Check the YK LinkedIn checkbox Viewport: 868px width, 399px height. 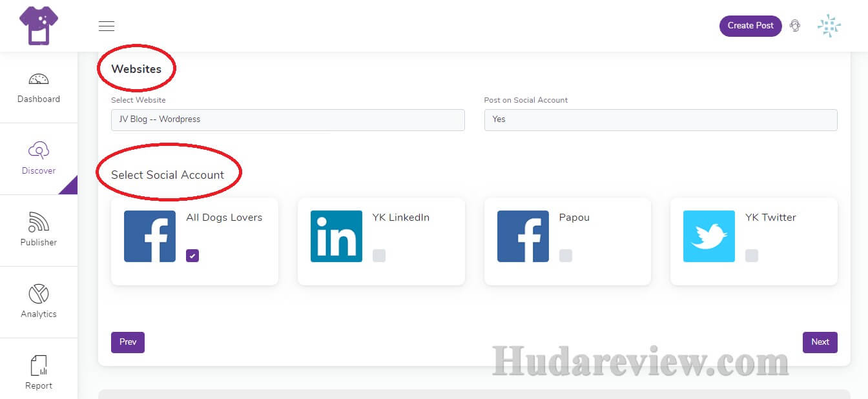(379, 256)
